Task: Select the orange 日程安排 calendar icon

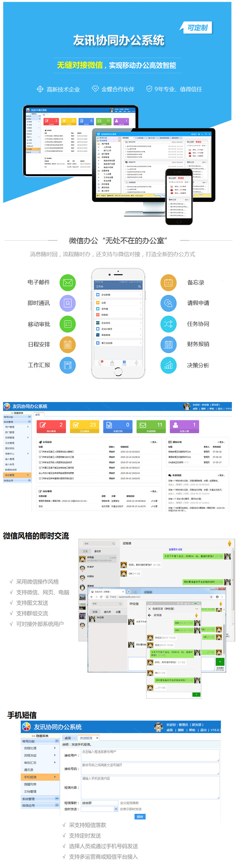Action: pos(67,344)
